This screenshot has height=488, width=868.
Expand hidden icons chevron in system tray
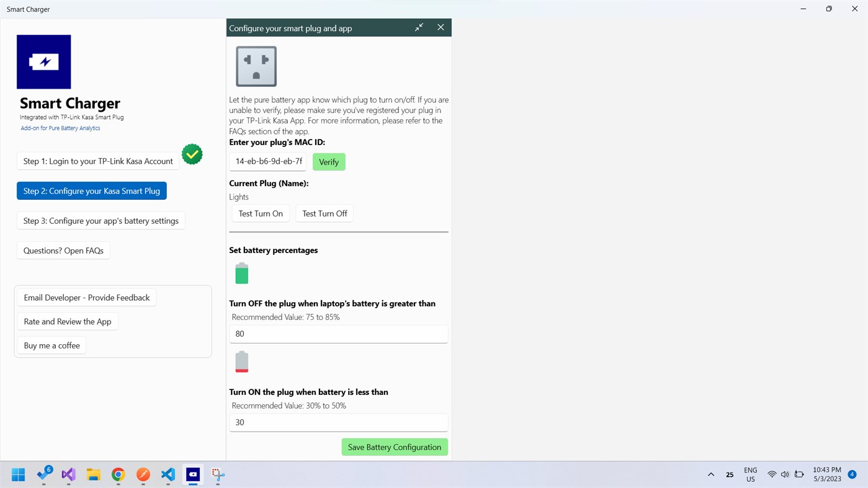point(710,474)
